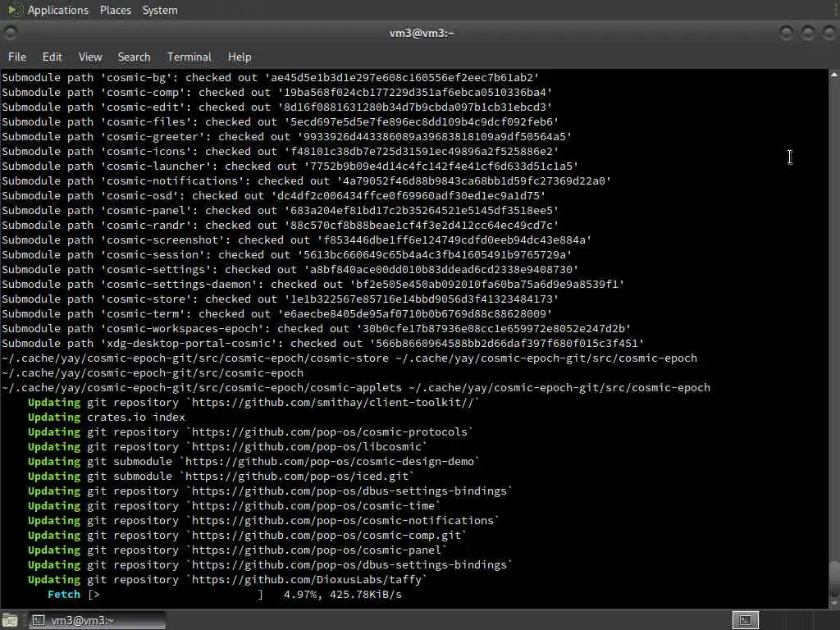Open the Places panel menu
This screenshot has width=840, height=630.
pyautogui.click(x=115, y=10)
